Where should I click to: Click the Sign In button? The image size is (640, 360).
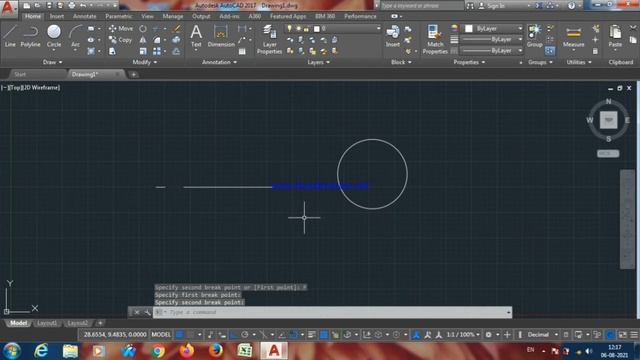click(492, 6)
